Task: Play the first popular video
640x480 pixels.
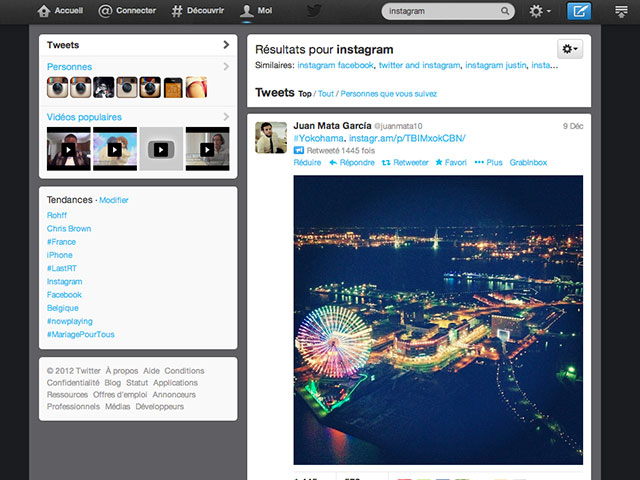Action: click(69, 149)
